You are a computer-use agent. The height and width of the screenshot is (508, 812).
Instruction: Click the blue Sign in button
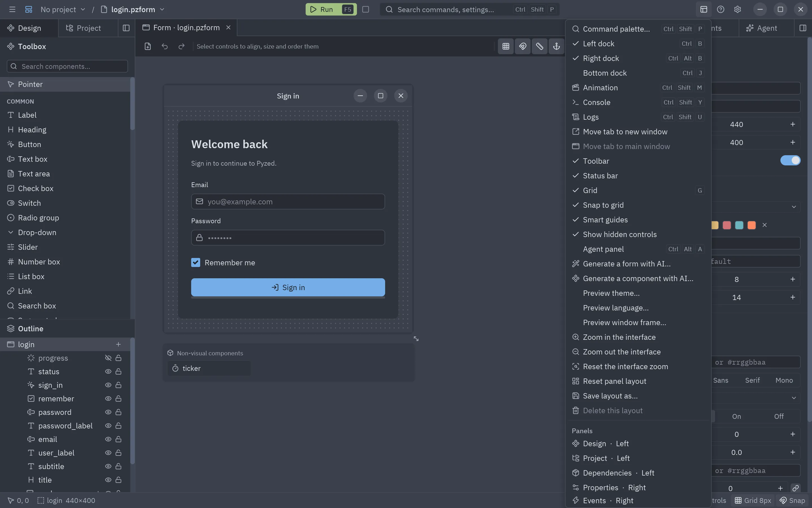coord(288,287)
